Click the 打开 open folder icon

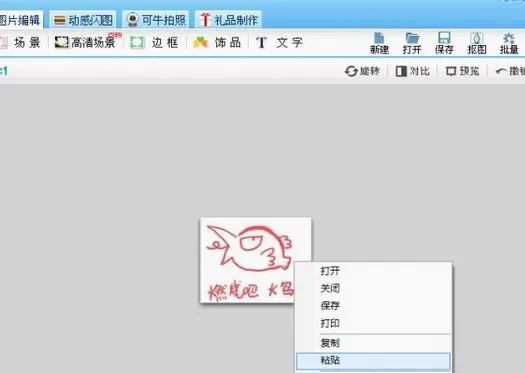[x=412, y=38]
